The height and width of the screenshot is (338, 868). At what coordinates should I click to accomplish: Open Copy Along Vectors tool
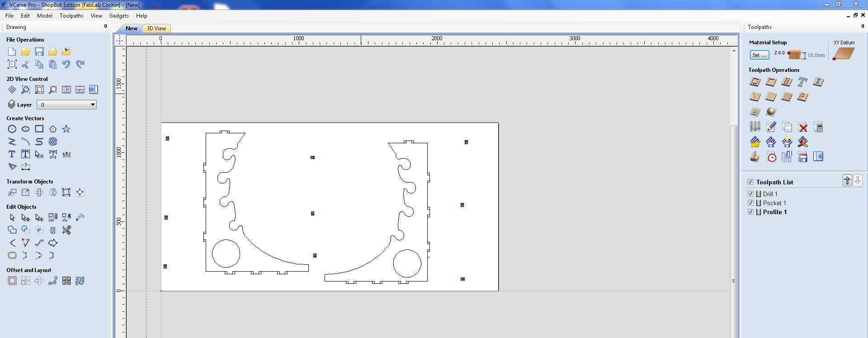tap(53, 281)
